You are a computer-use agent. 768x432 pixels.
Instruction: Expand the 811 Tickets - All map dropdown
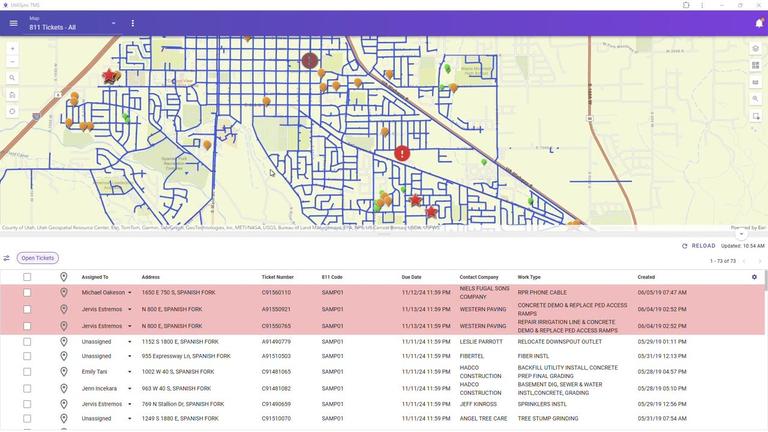(x=113, y=23)
